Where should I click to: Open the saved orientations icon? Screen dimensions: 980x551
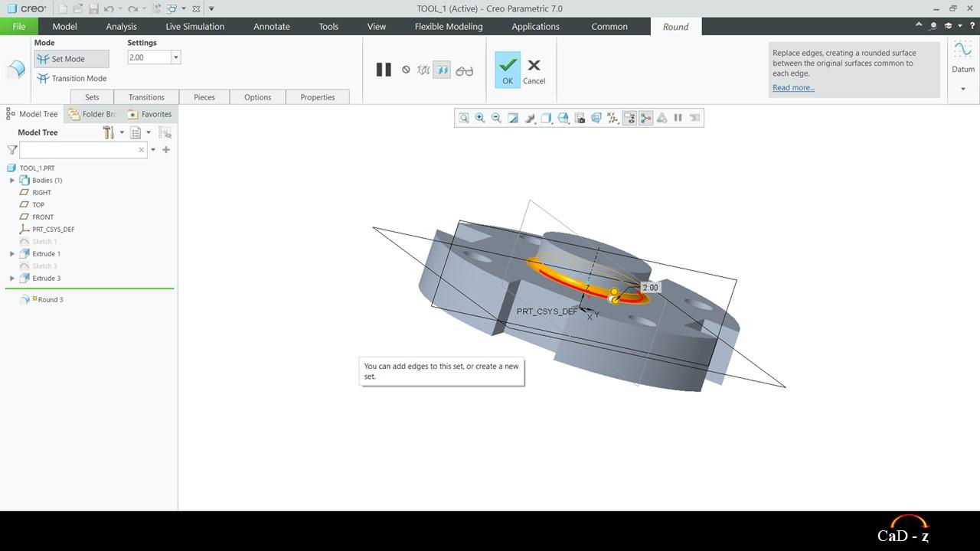tap(563, 118)
